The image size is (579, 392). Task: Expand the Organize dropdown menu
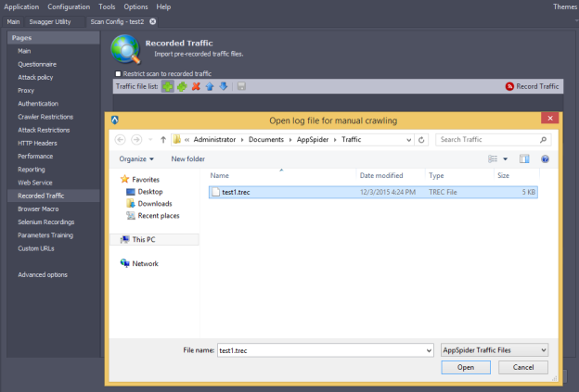coord(138,158)
